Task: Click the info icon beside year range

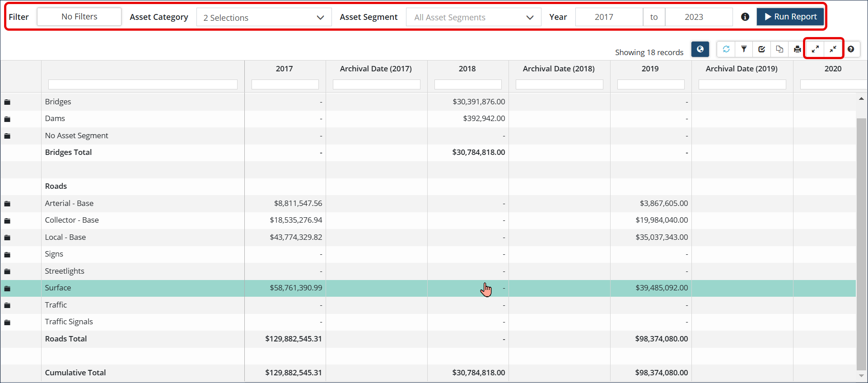Action: pos(745,17)
